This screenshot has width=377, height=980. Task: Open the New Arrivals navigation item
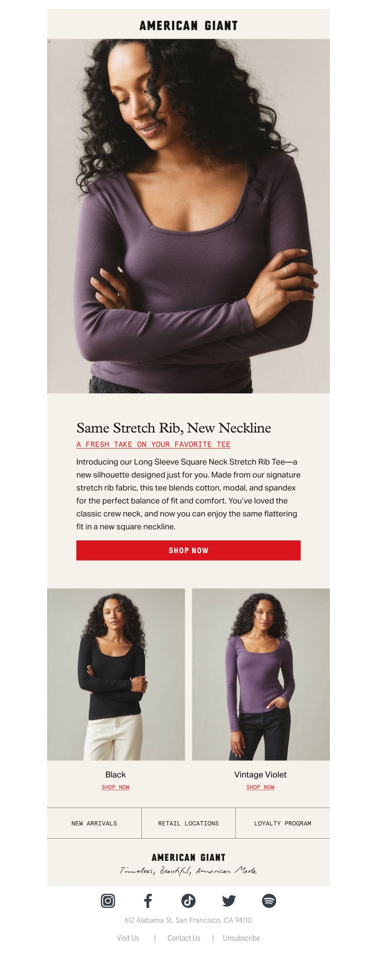94,823
